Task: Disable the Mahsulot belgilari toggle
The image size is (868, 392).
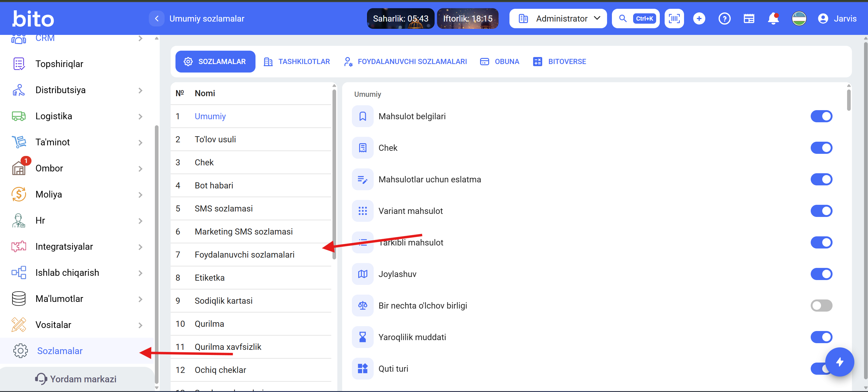Action: [821, 117]
